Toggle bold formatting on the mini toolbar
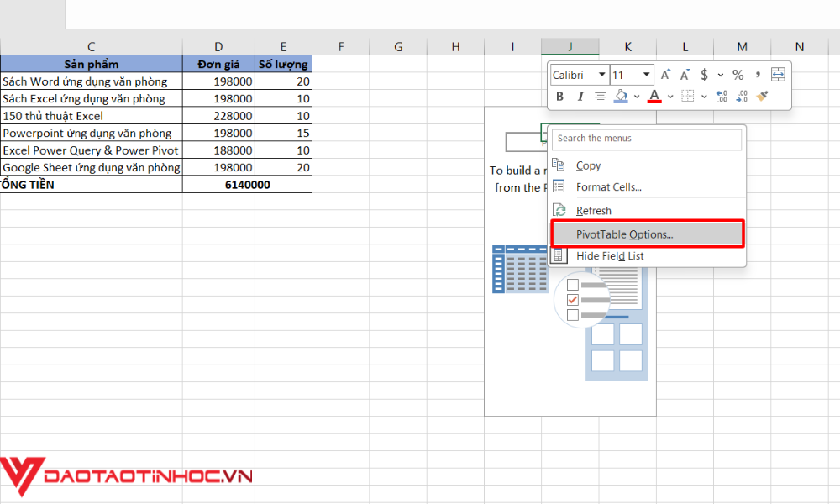The image size is (840, 504). 559,96
